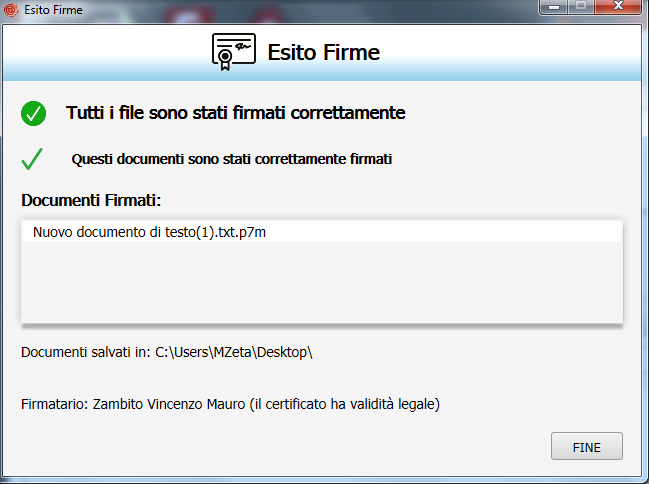
Task: Click the 'Firmatario:' label
Action: tap(55, 405)
